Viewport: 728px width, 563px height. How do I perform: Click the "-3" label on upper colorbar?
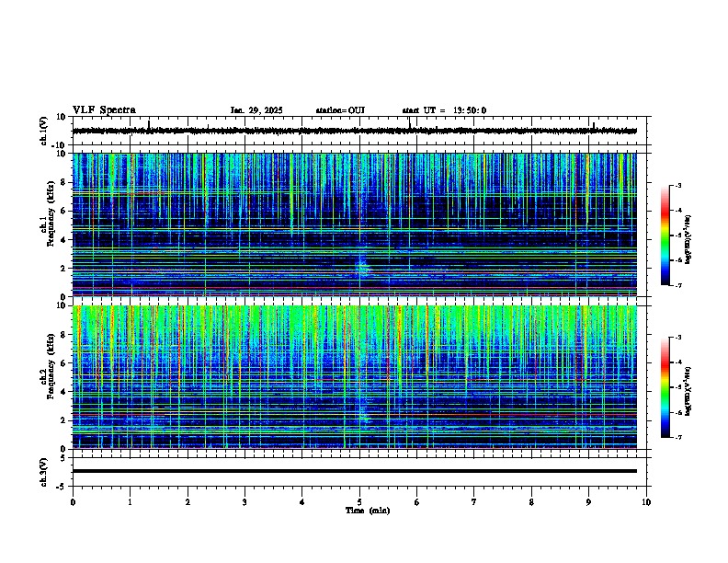pos(678,186)
